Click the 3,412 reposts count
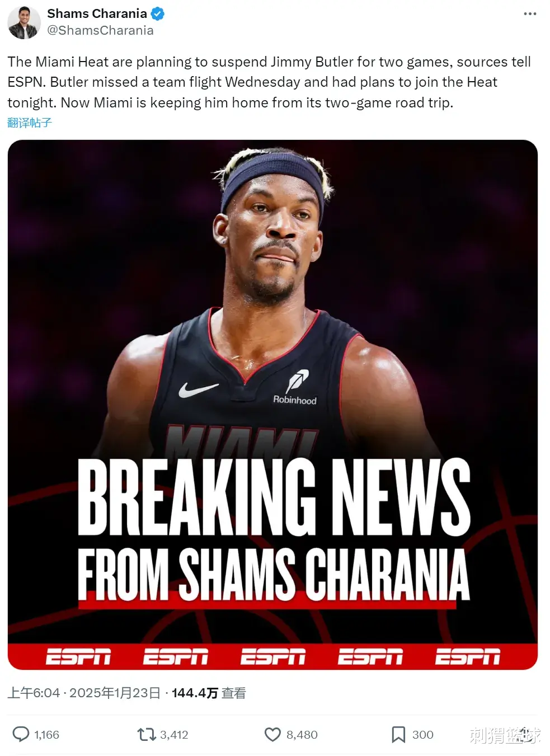 pyautogui.click(x=174, y=734)
